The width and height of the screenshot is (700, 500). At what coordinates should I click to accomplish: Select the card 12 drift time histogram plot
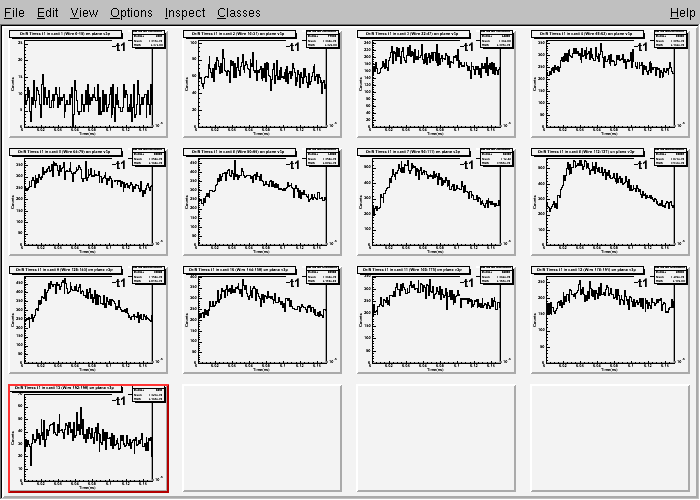tap(611, 320)
